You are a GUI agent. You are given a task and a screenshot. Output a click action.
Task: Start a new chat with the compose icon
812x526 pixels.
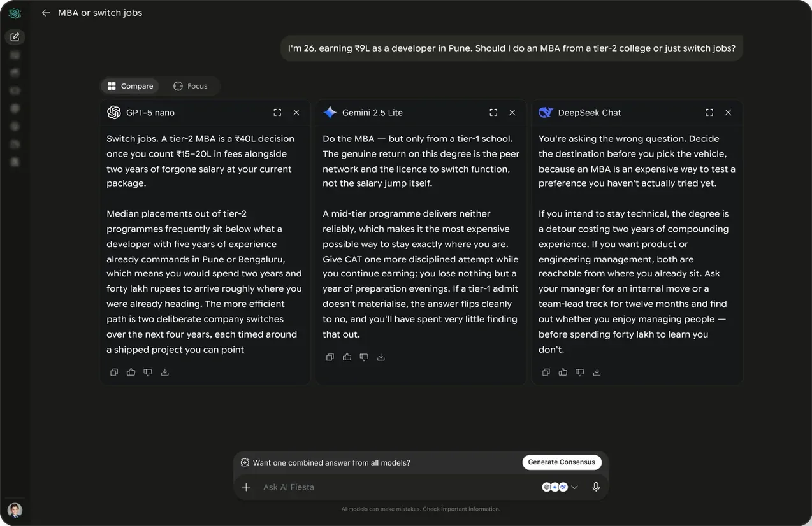tap(15, 37)
